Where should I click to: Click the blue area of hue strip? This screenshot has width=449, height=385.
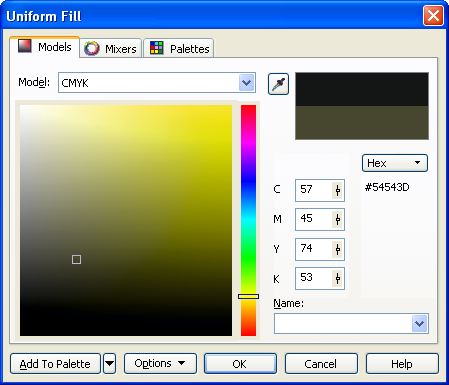tap(248, 182)
